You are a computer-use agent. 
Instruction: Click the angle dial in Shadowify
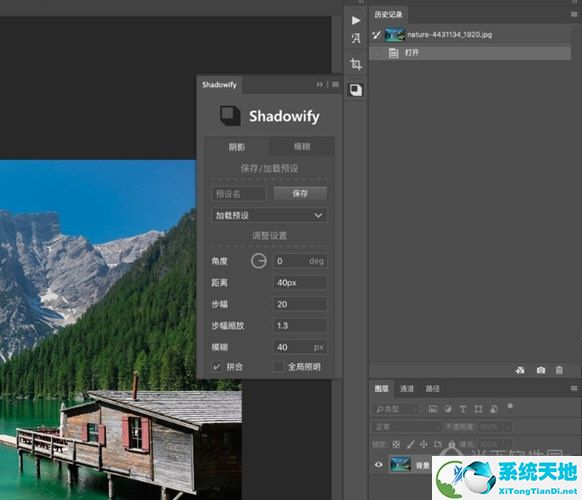pyautogui.click(x=258, y=261)
